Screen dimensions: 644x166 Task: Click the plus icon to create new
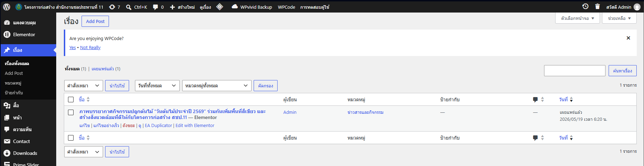pyautogui.click(x=172, y=7)
